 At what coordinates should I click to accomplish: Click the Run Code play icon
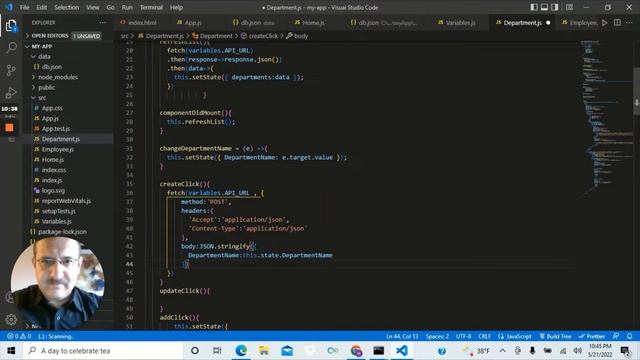click(605, 23)
